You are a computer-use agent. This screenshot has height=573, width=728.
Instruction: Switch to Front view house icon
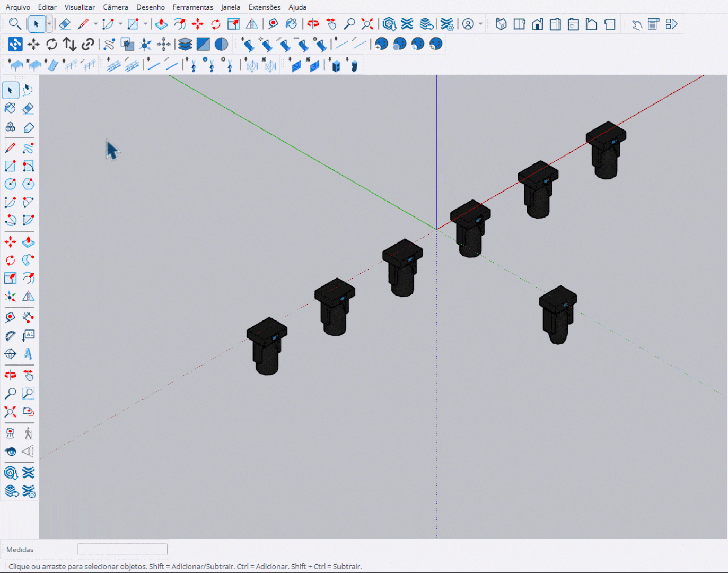(537, 24)
